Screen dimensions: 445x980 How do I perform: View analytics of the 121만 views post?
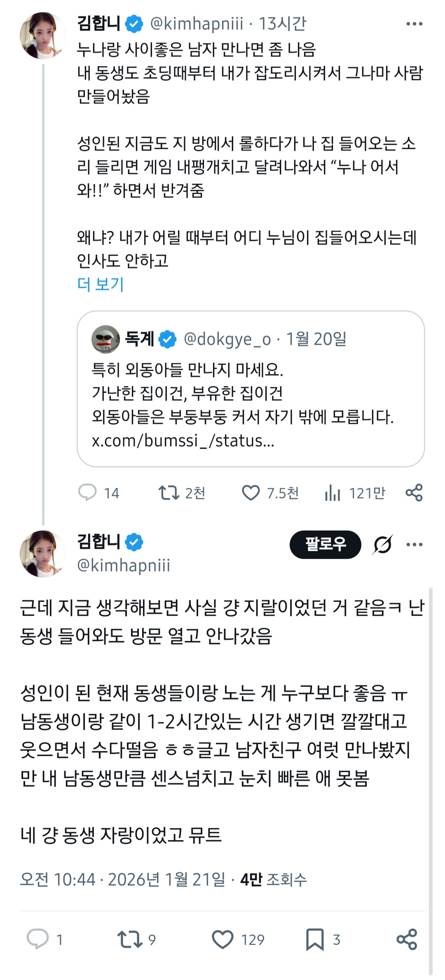[333, 493]
